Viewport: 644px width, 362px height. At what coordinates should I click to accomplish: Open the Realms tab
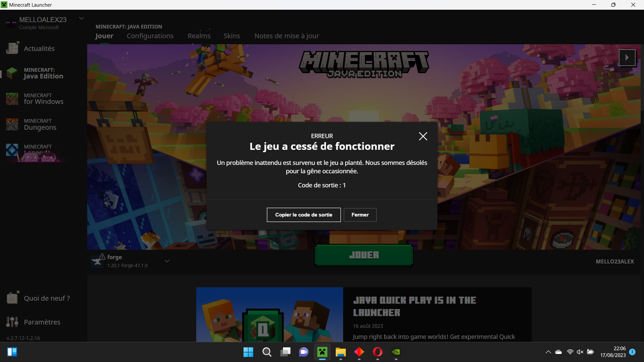tap(199, 36)
